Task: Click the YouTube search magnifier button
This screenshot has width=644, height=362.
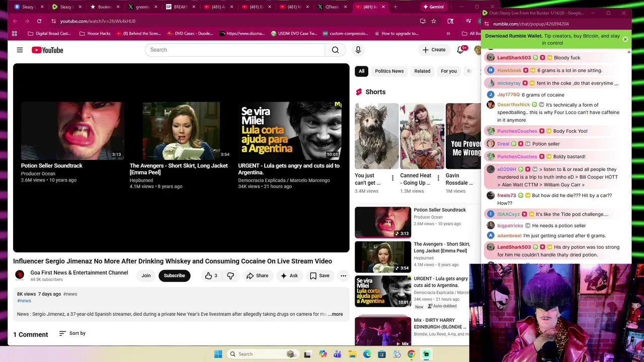Action: click(335, 50)
